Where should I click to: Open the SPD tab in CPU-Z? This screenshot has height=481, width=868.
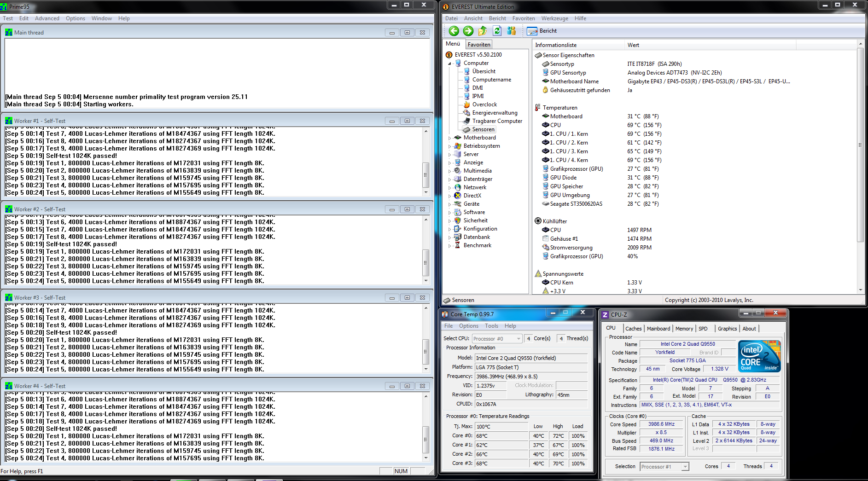pyautogui.click(x=703, y=329)
